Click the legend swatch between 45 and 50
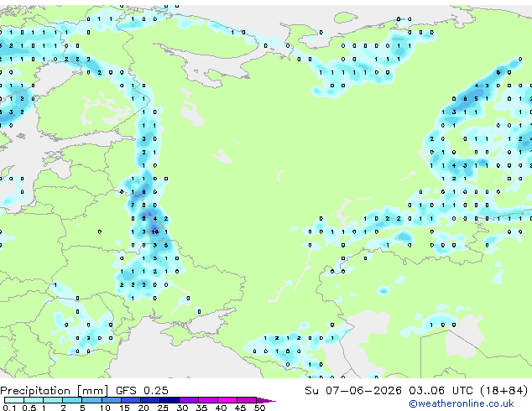The height and width of the screenshot is (411, 532). coord(247,400)
